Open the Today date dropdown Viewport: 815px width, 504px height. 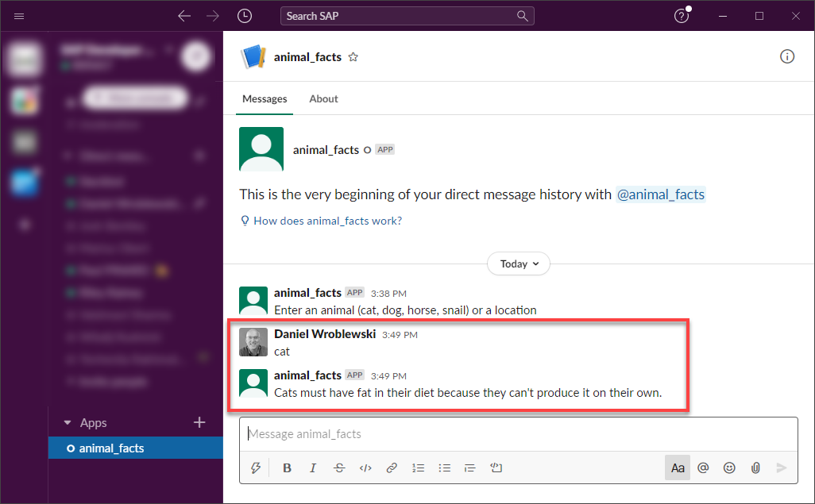(518, 264)
